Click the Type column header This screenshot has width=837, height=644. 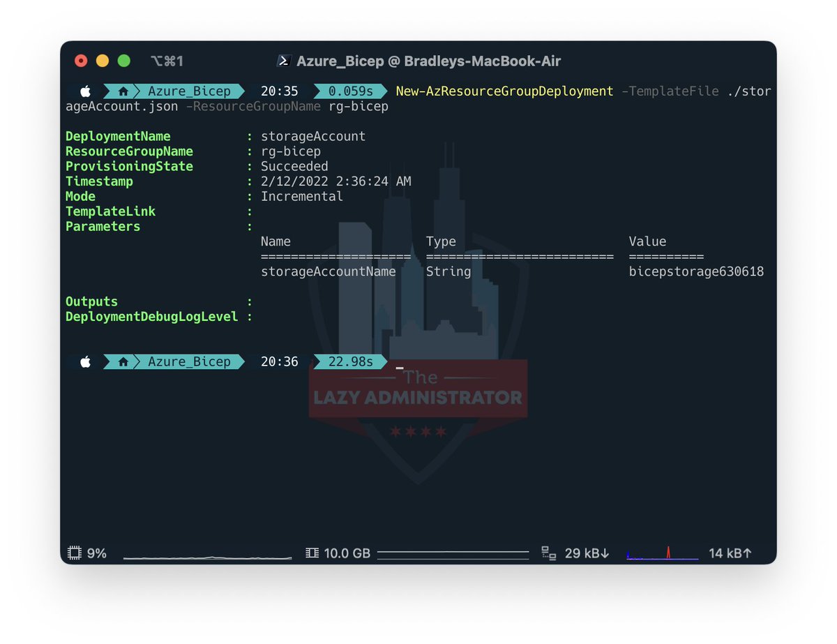[x=441, y=241]
